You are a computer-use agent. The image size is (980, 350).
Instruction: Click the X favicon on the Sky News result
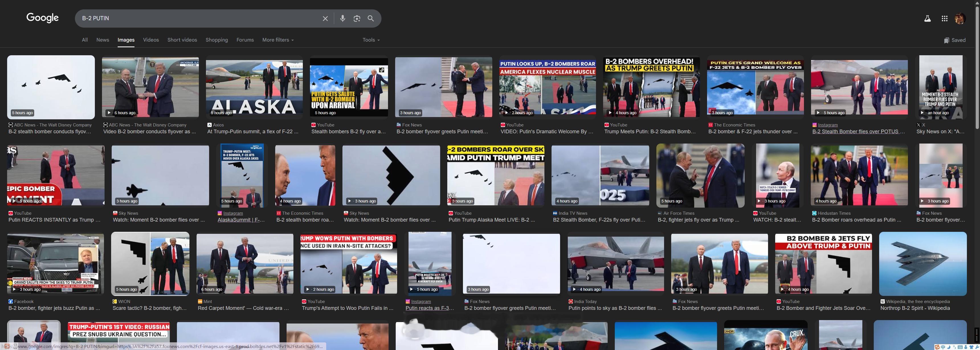click(x=918, y=125)
